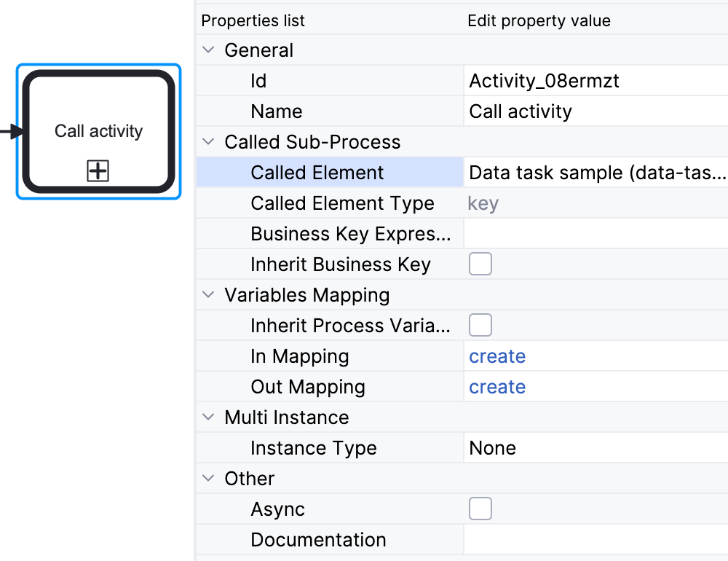Edit the Id field Activity_08ermzt
Image resolution: width=728 pixels, height=561 pixels.
[595, 81]
